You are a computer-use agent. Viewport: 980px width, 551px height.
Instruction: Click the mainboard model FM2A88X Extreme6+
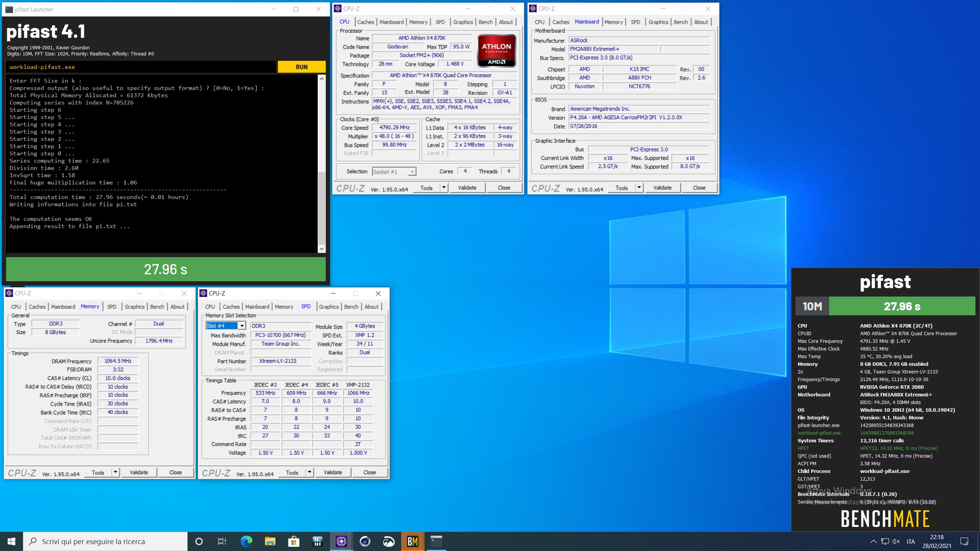click(x=613, y=49)
